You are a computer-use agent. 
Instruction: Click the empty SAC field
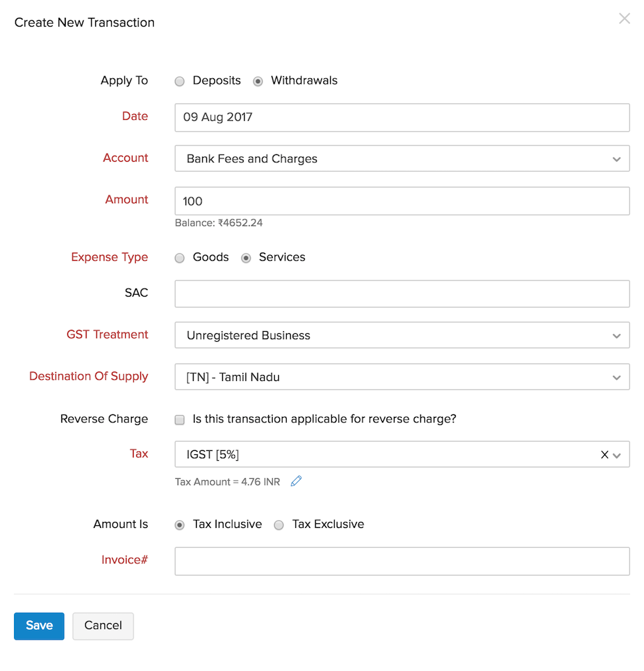402,293
